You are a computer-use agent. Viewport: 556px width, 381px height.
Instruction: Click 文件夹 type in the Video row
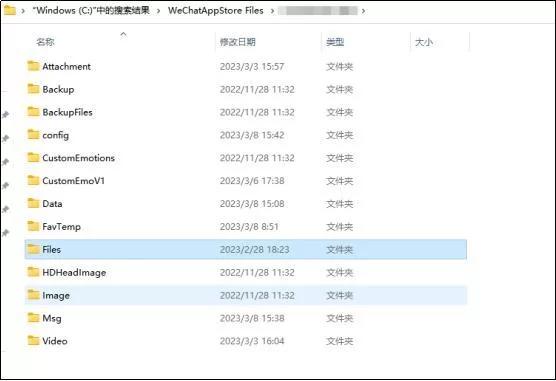coord(339,341)
